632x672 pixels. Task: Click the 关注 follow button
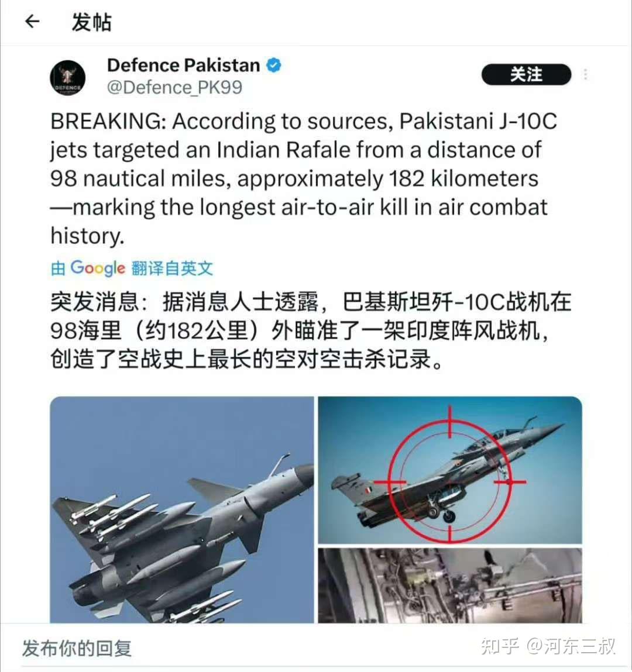526,75
